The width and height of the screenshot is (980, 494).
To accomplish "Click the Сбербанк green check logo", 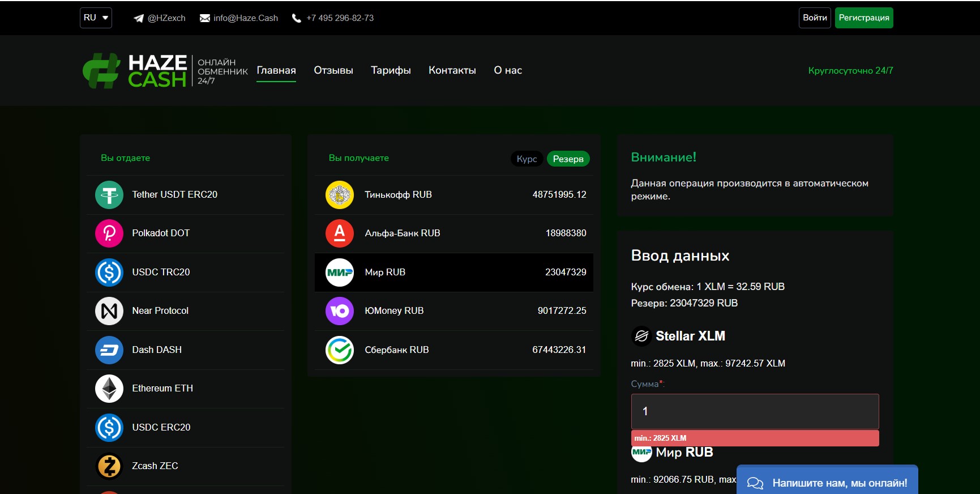I will coord(340,350).
